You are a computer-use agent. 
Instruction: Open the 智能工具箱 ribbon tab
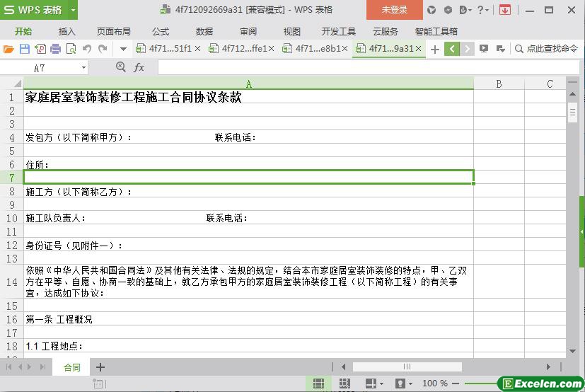tap(436, 31)
